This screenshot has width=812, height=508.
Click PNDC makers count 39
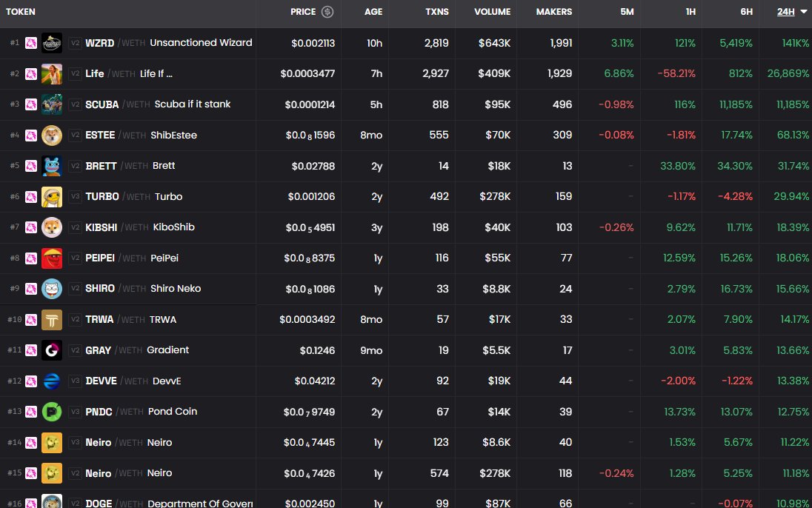tap(565, 412)
